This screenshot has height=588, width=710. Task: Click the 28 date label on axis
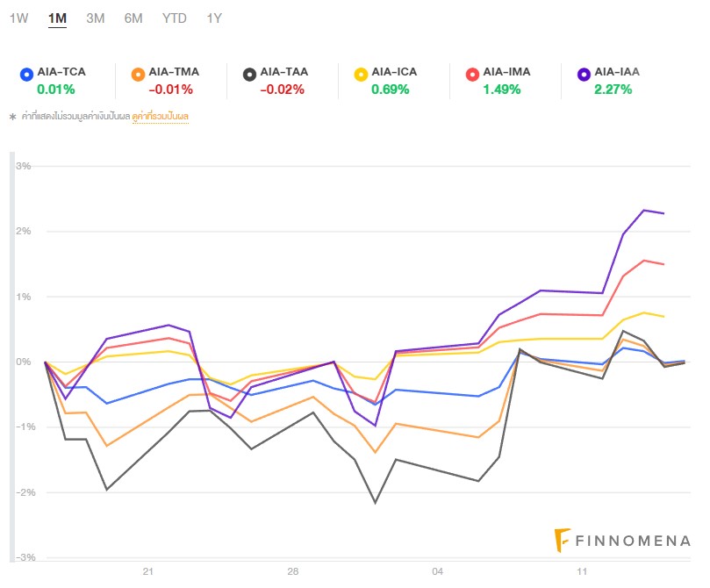(293, 572)
